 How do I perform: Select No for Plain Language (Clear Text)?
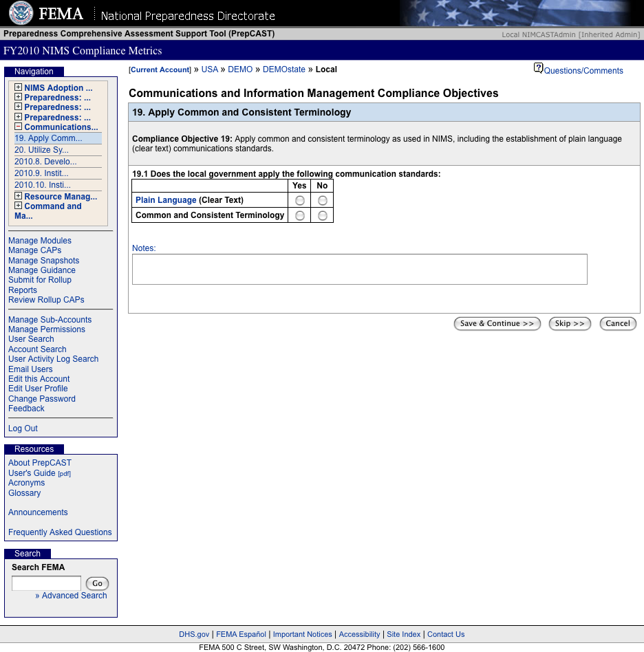point(322,200)
